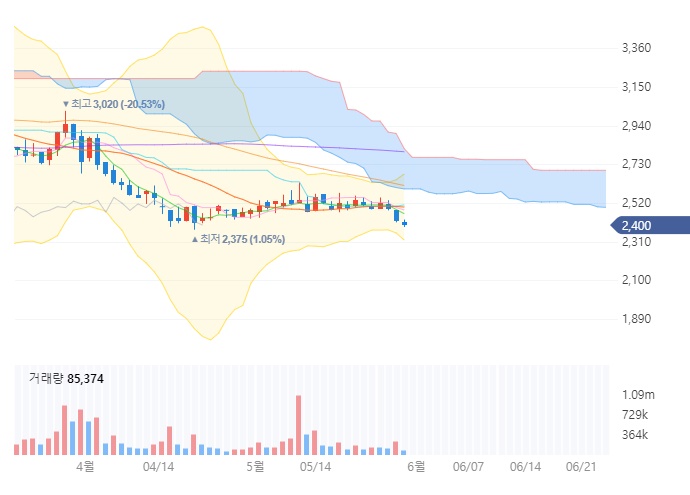The height and width of the screenshot is (495, 690).
Task: Select the 2,100 price axis label
Action: point(636,280)
